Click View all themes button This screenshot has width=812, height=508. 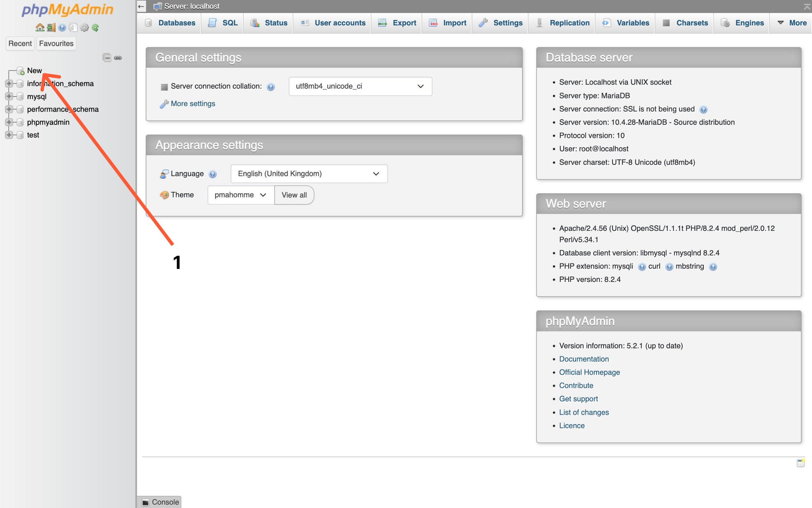(294, 195)
